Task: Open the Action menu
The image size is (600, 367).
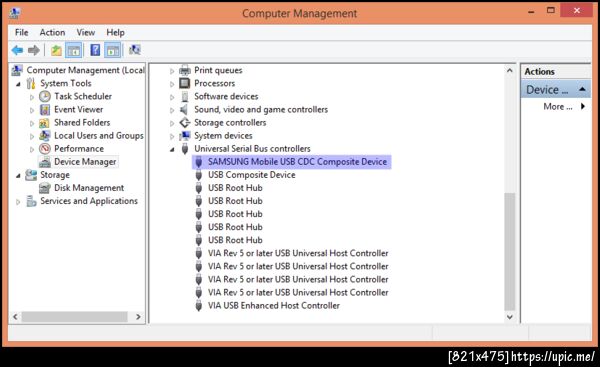Action: point(52,33)
